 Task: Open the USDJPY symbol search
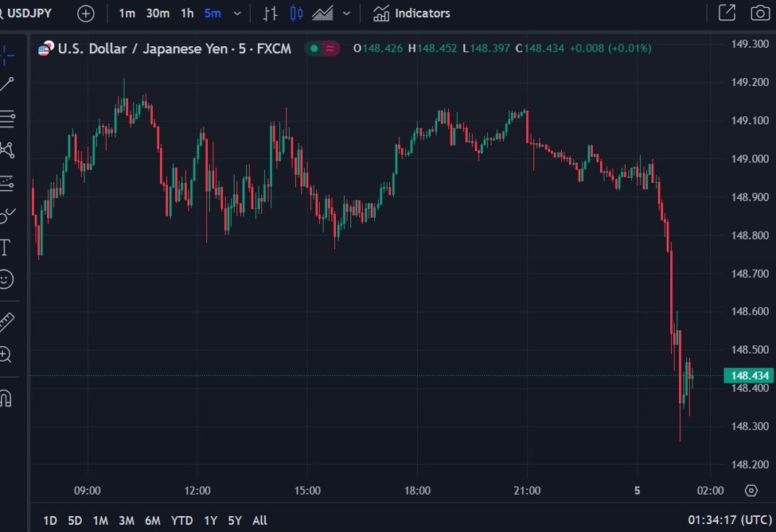29,14
